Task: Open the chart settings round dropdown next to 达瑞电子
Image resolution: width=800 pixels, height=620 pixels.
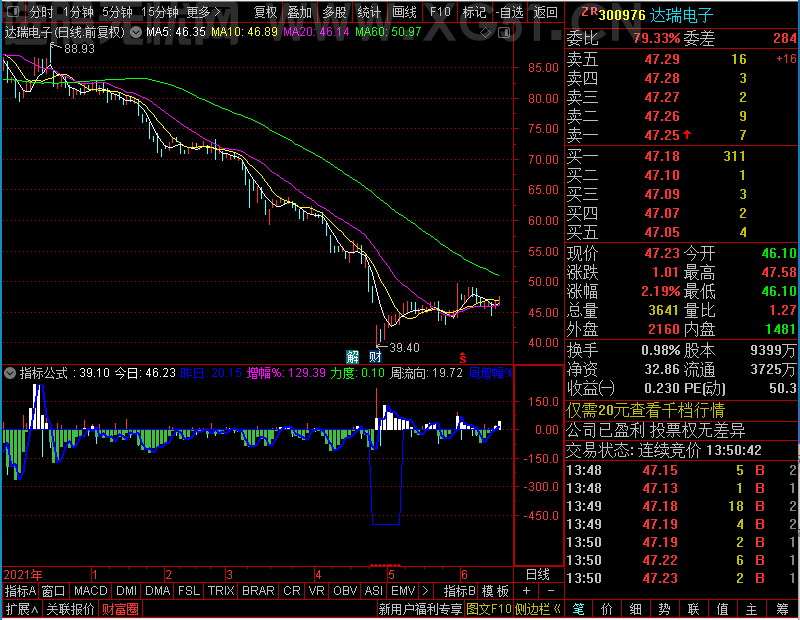Action: coord(136,33)
